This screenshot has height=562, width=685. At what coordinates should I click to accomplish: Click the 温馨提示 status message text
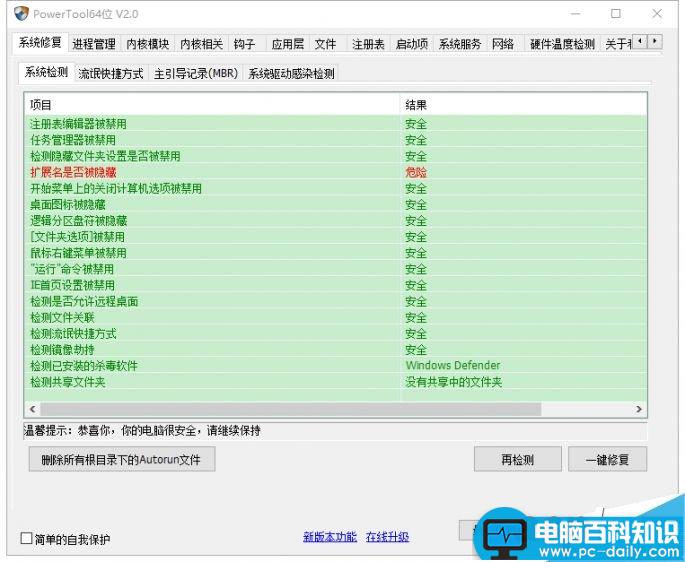(142, 431)
